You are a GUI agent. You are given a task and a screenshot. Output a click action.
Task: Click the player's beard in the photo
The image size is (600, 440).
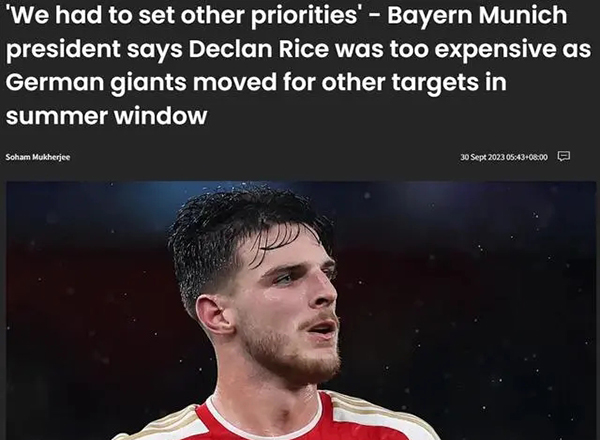291,352
